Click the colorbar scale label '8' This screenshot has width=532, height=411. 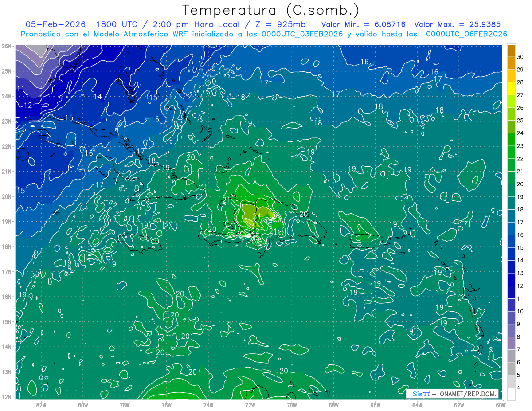click(x=519, y=337)
